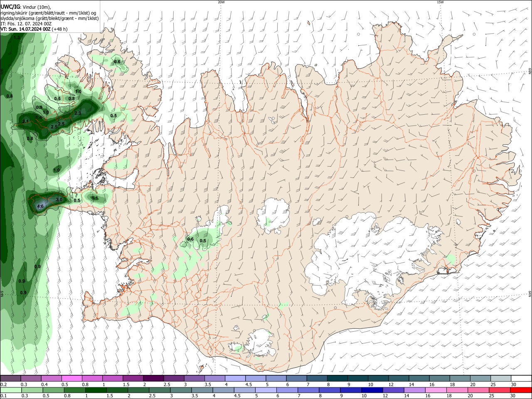Select the light pink swatch at 16 in lower legend

click(x=436, y=390)
